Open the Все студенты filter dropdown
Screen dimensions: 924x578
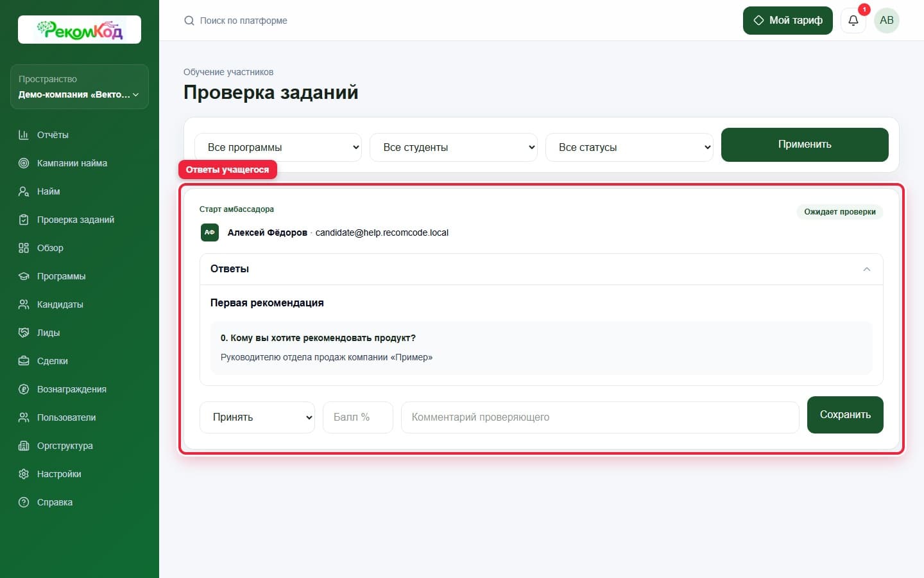[454, 147]
